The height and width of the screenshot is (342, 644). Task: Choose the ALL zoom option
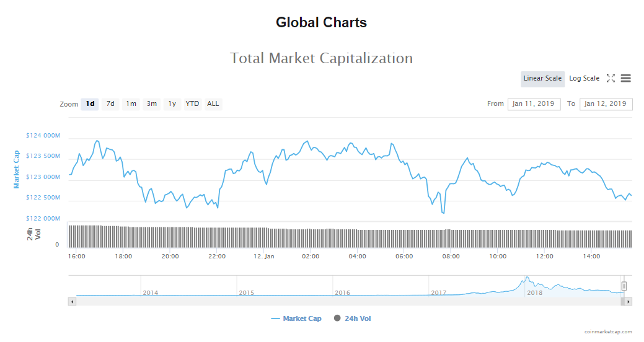coord(213,103)
